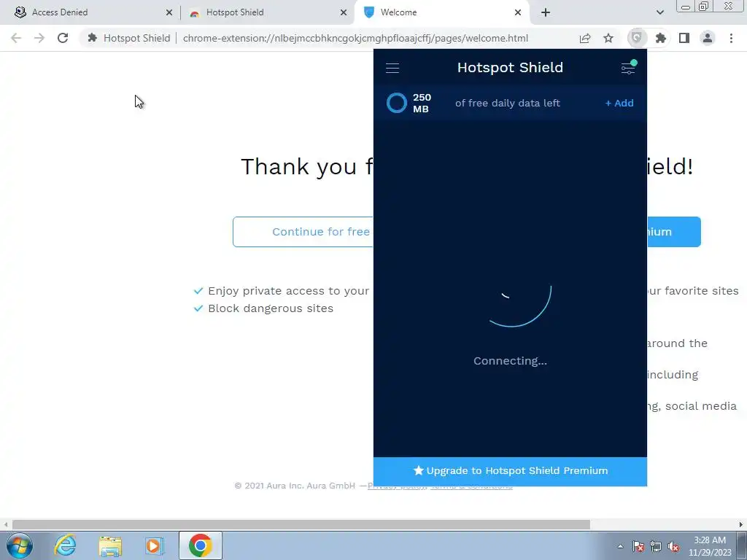
Task: Go back to previous page
Action: pos(16,38)
